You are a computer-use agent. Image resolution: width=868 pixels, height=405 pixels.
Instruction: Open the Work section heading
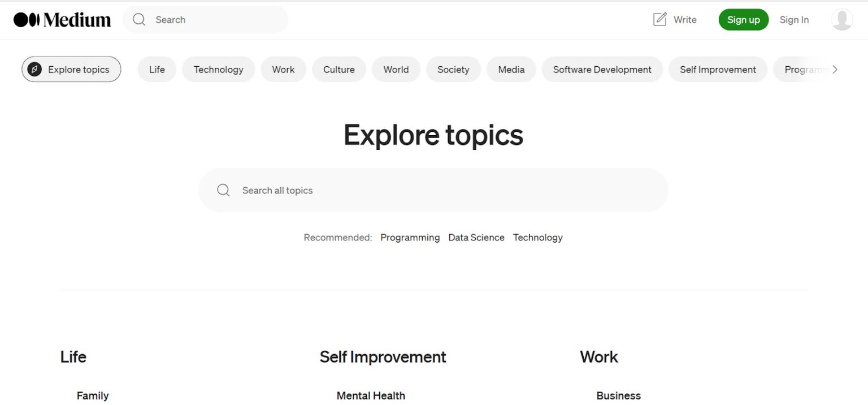[x=598, y=357]
